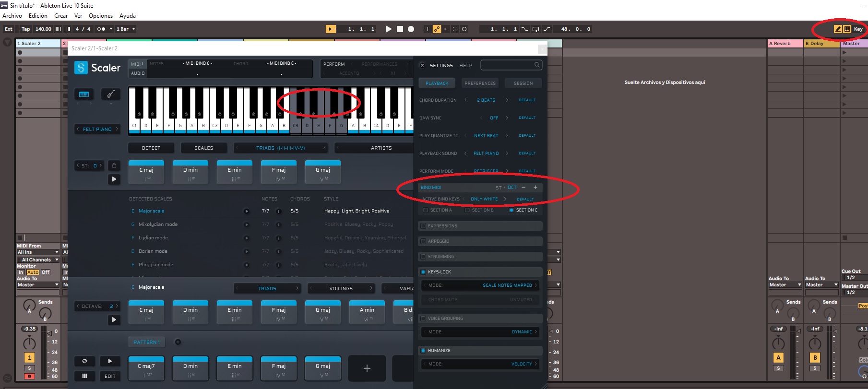868x389 pixels.
Task: Click the MIDI Arrangement Overdub plus icon
Action: [x=428, y=29]
